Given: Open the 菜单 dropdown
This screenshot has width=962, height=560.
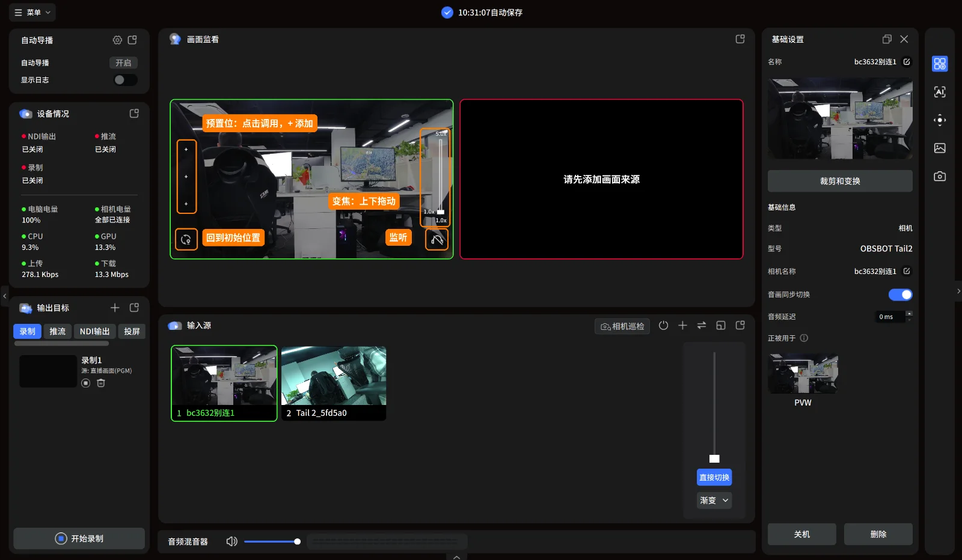Looking at the screenshot, I should (32, 12).
